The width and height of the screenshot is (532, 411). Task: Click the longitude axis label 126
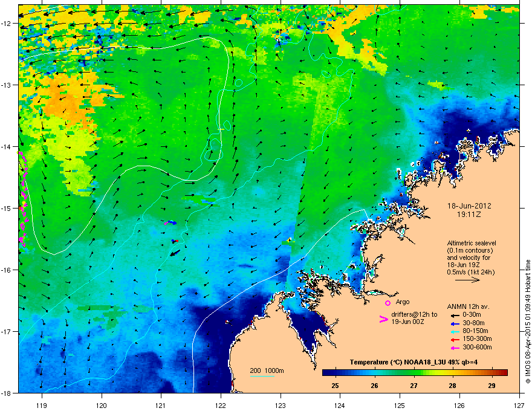coord(459,405)
